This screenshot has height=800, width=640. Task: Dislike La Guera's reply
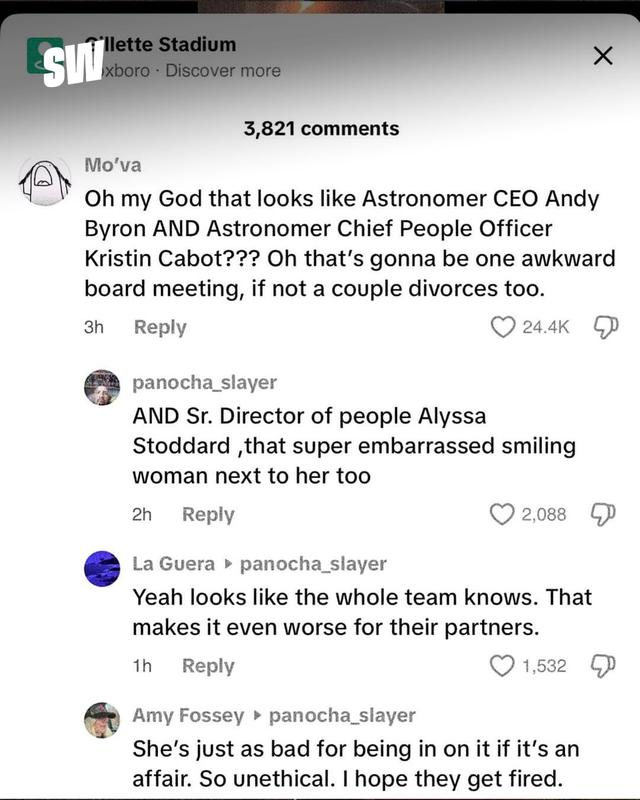(605, 665)
